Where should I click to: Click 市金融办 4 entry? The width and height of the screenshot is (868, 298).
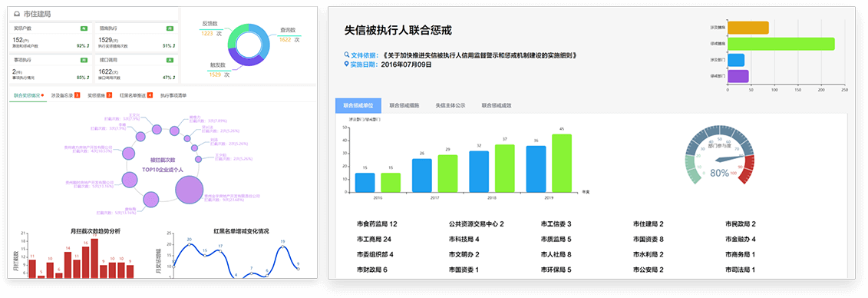pos(740,240)
